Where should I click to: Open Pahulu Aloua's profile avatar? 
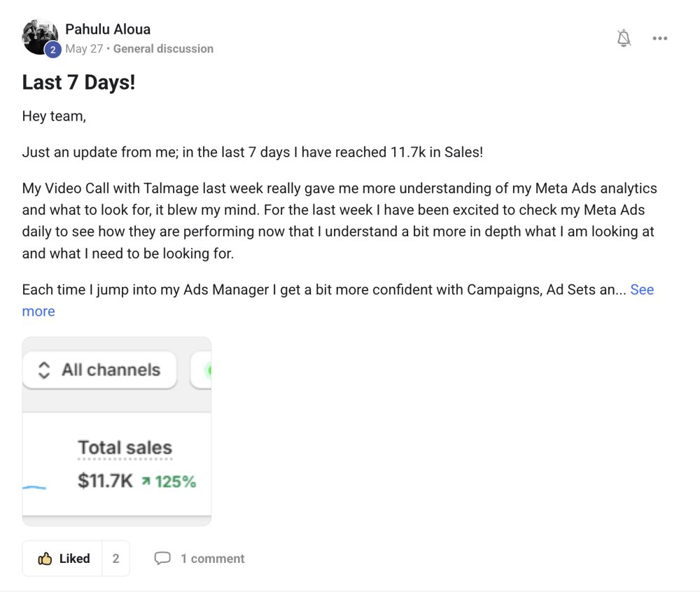tap(40, 36)
